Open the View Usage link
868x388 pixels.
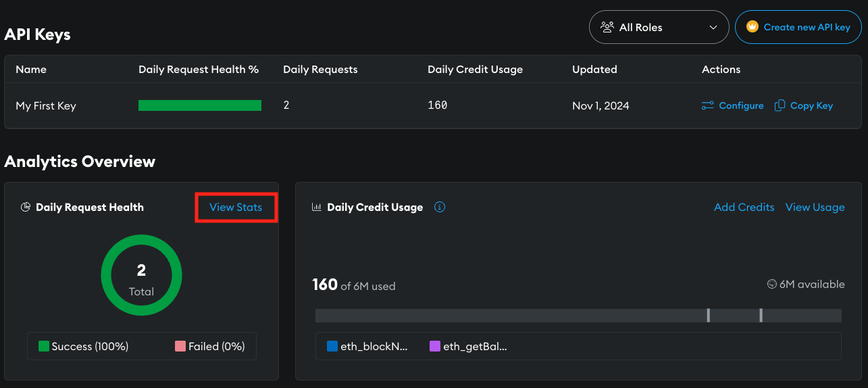(x=815, y=207)
